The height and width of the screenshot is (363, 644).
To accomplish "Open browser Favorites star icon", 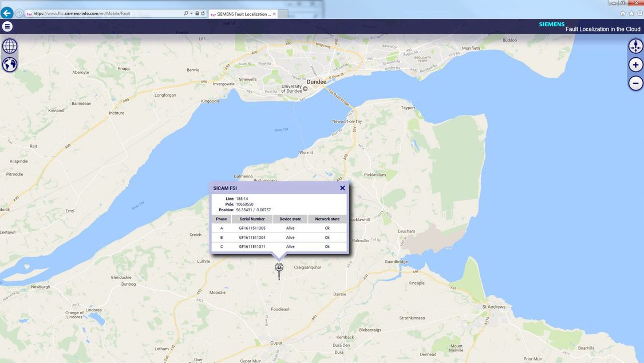I will 631,14.
